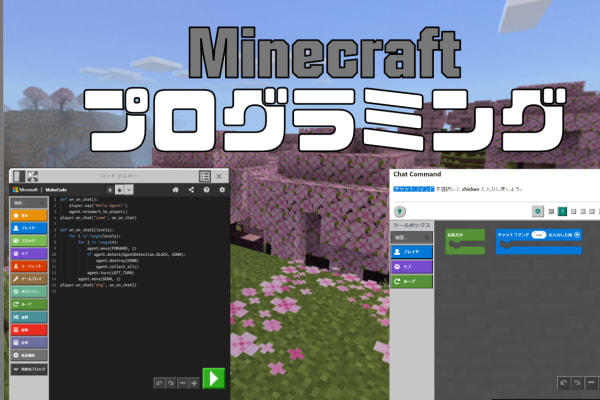Viewport: 600px width, 400px height.
Task: Select the purple Mobs category in the tutorial toolbox
Action: click(412, 266)
